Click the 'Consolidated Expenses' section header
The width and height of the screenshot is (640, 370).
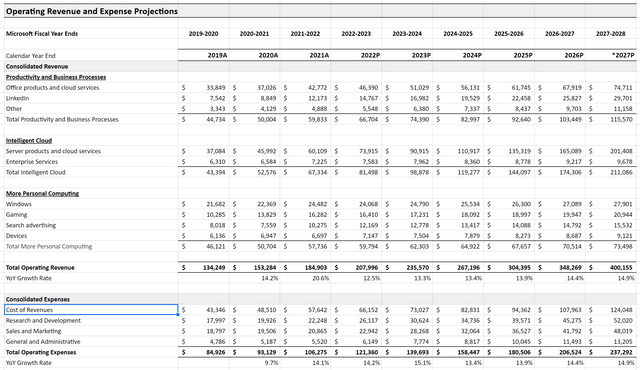tap(38, 300)
